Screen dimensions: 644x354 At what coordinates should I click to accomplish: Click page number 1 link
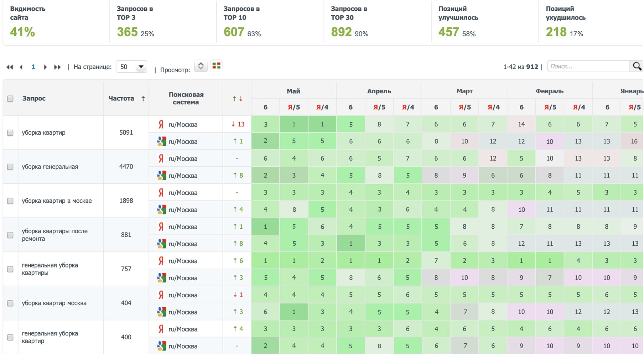[33, 67]
